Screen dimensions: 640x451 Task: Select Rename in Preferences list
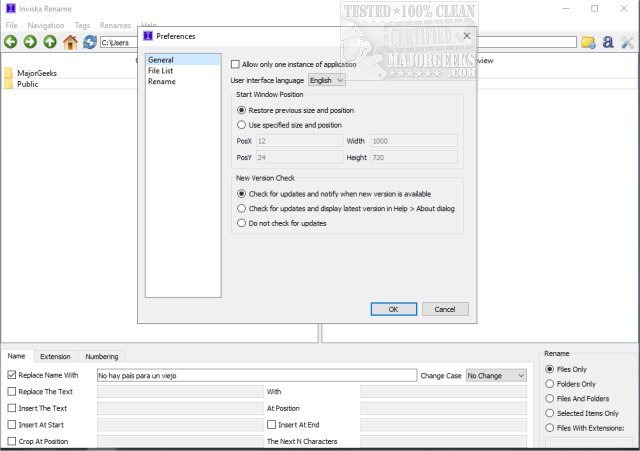(183, 81)
